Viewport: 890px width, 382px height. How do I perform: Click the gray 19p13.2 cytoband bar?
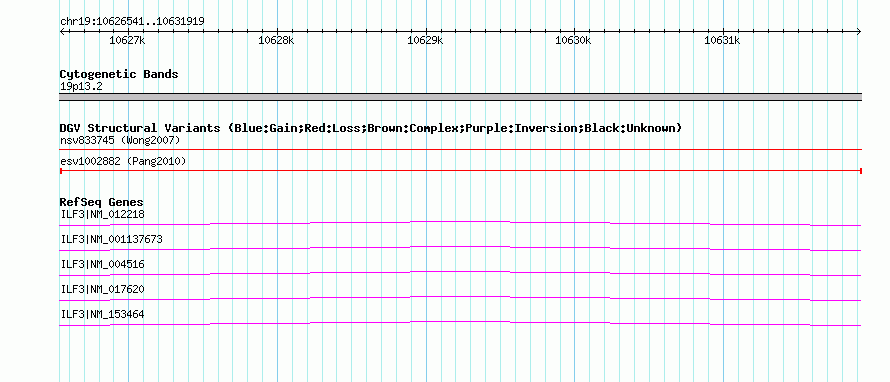pyautogui.click(x=460, y=97)
